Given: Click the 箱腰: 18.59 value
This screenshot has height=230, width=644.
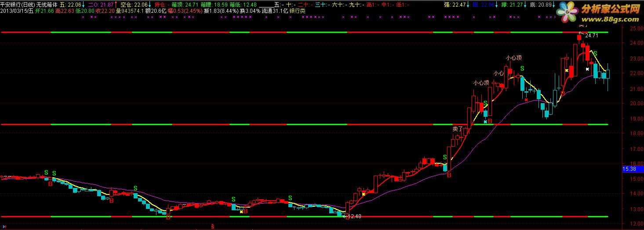Looking at the screenshot, I should [x=214, y=5].
